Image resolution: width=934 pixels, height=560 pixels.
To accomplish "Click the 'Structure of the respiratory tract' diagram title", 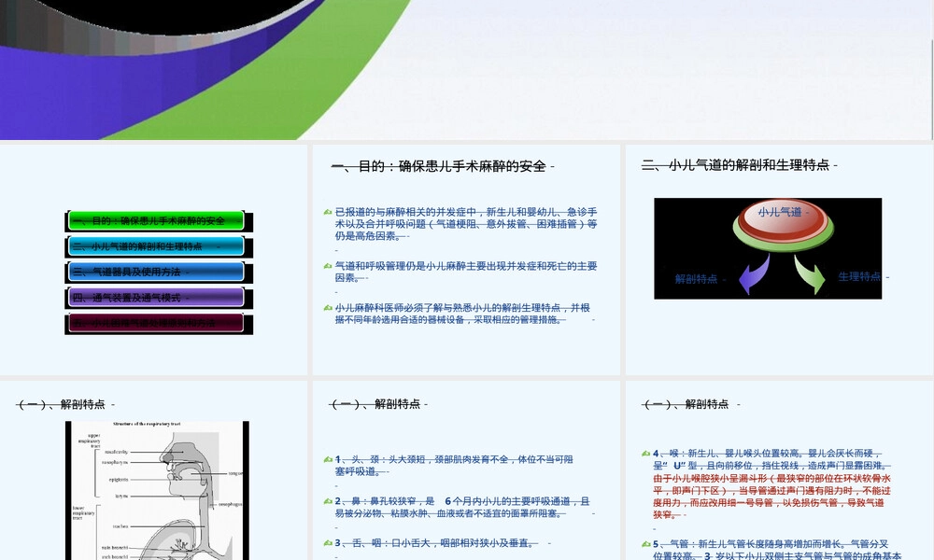I will coord(147,425).
